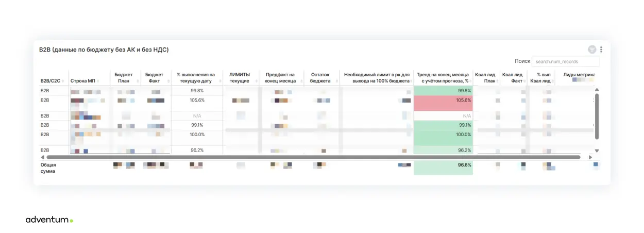Open the filter icon in table header
The image size is (644, 233).
click(x=592, y=49)
